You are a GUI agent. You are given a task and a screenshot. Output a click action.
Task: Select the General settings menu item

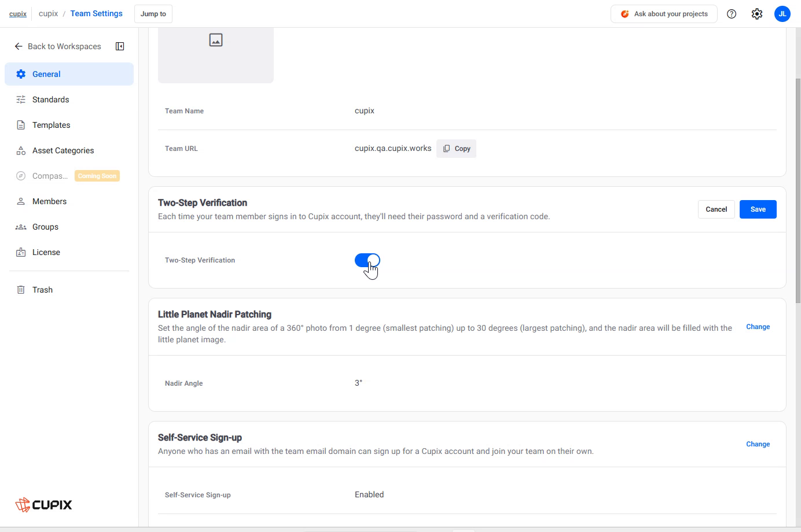[69, 74]
